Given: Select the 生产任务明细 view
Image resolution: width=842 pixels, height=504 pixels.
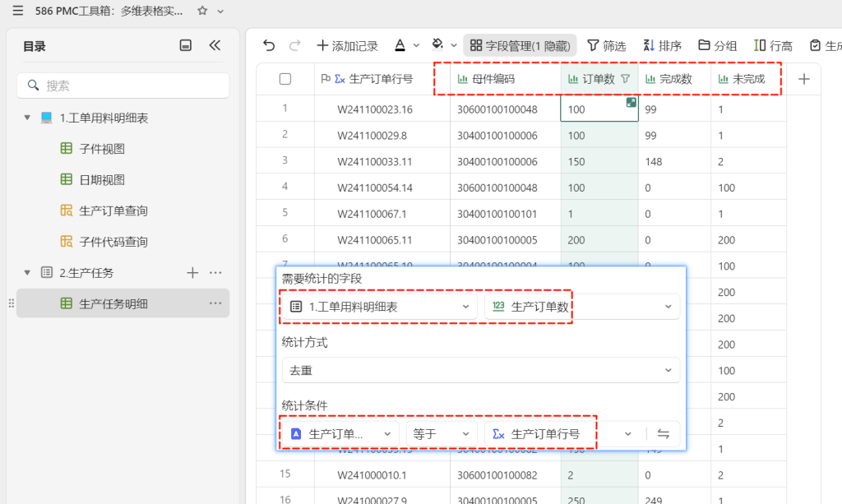Looking at the screenshot, I should pos(123,303).
